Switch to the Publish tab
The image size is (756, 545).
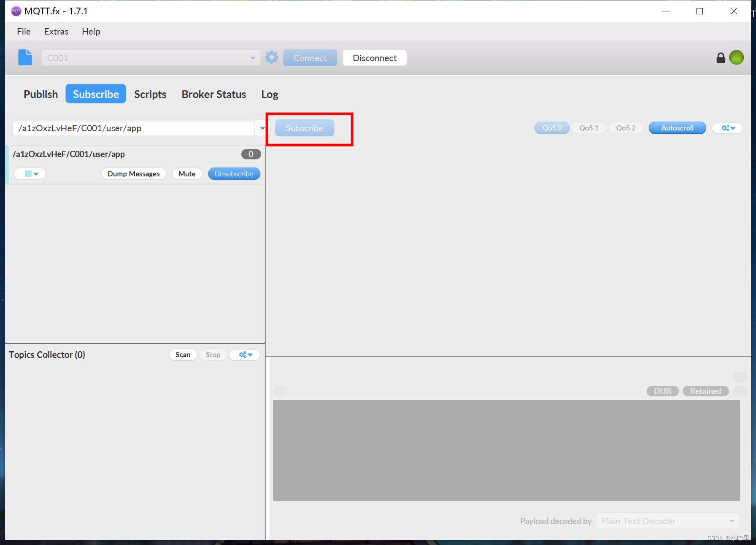tap(40, 94)
